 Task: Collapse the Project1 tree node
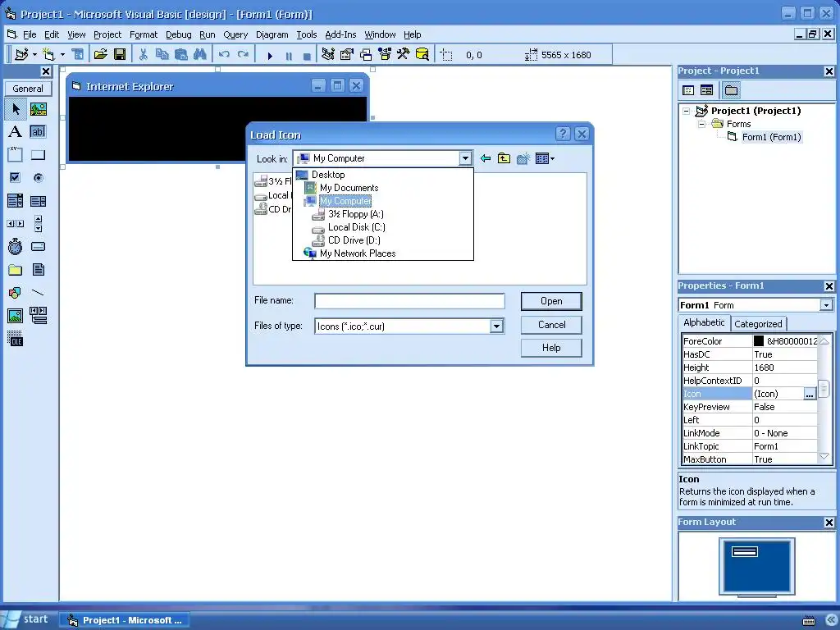[687, 112]
